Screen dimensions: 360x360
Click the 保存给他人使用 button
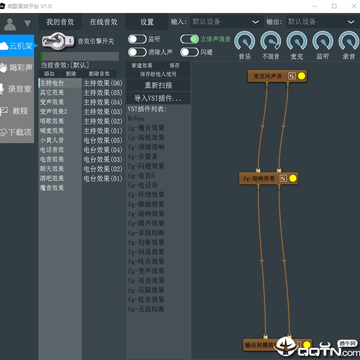tap(158, 74)
